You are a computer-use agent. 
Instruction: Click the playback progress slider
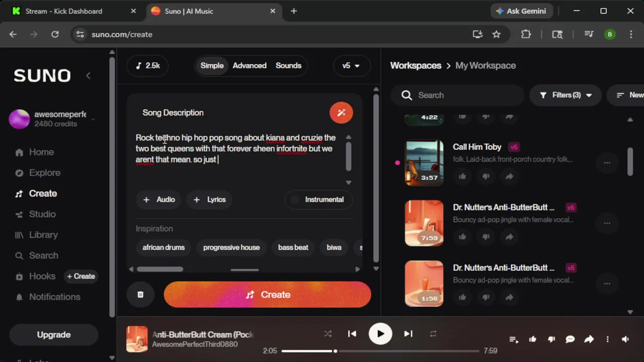380,351
